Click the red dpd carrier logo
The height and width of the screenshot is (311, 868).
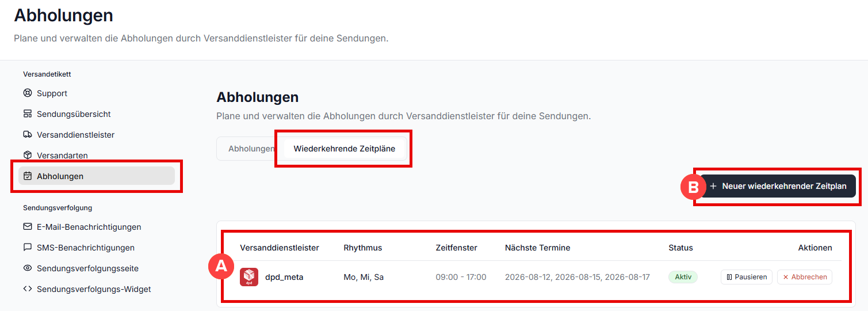tap(249, 277)
